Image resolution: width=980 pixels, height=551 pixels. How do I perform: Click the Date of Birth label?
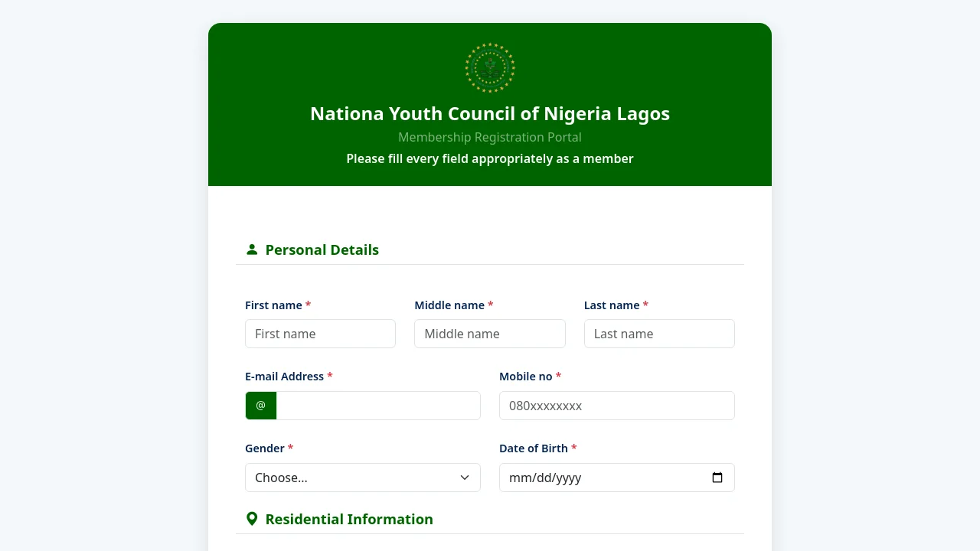pyautogui.click(x=534, y=448)
